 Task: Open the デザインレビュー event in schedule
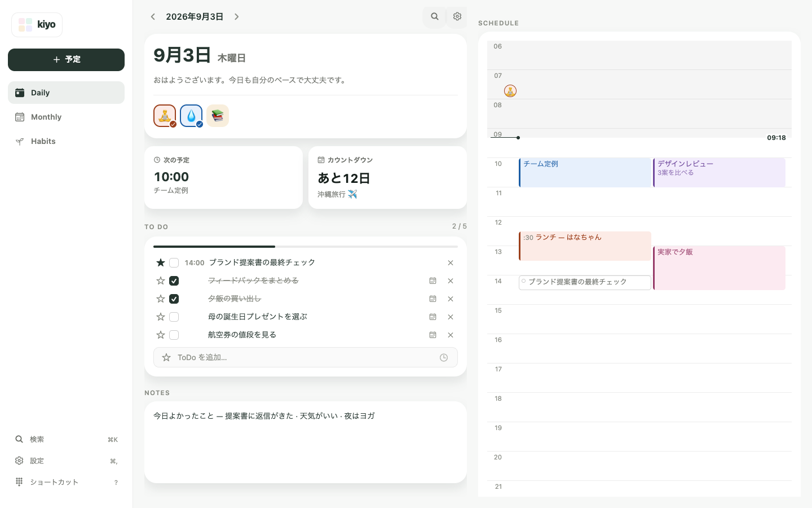click(719, 172)
